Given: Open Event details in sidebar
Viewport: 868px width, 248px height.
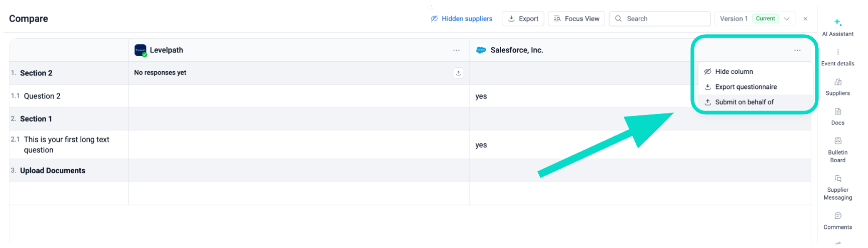Looking at the screenshot, I should click(x=837, y=57).
